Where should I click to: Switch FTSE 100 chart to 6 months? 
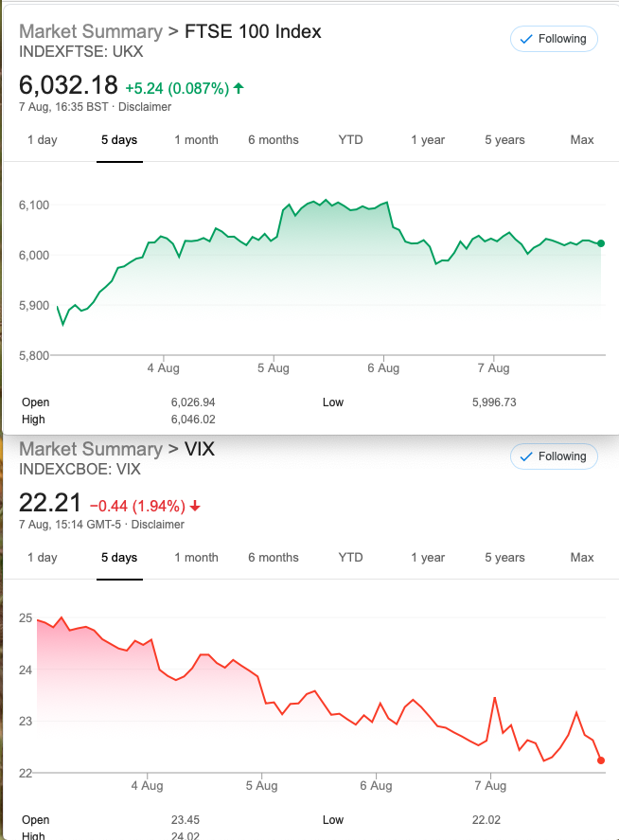[x=274, y=140]
